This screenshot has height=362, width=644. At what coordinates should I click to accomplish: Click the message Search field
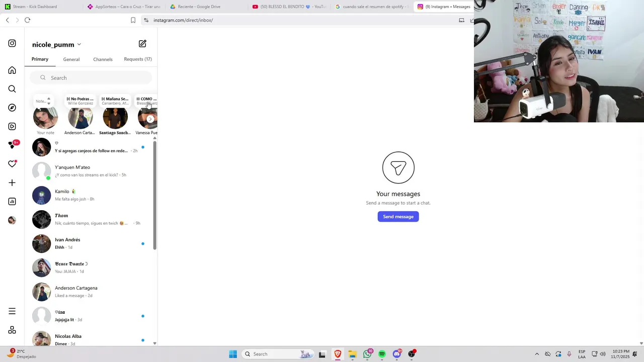(x=91, y=78)
